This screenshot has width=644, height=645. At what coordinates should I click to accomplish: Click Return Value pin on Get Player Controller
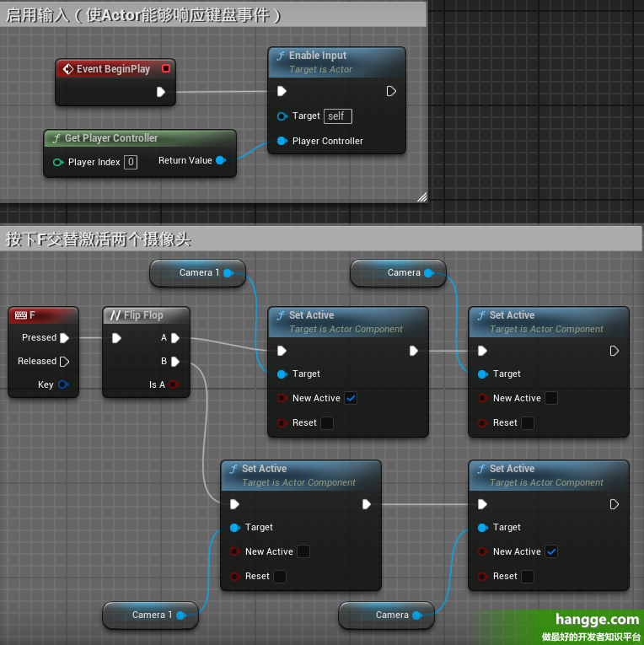[221, 160]
